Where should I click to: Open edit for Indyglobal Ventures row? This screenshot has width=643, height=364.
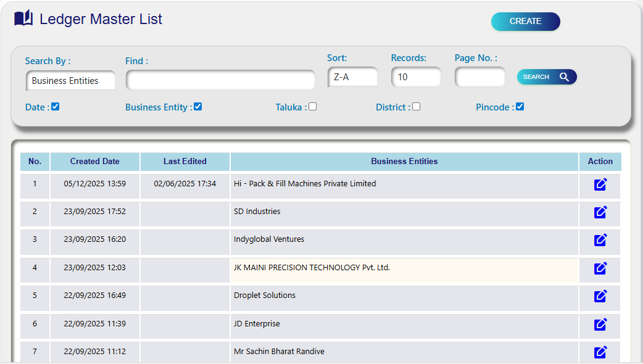pos(600,240)
